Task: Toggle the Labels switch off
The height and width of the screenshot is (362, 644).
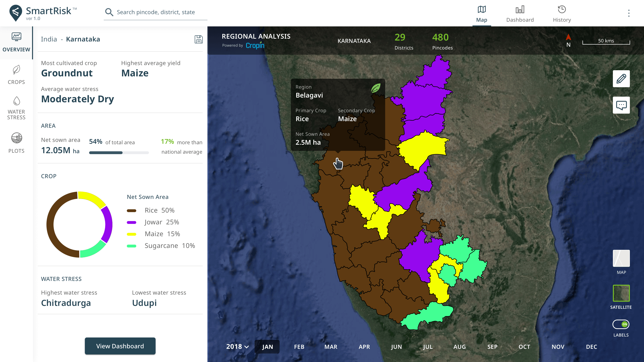Action: click(x=621, y=324)
